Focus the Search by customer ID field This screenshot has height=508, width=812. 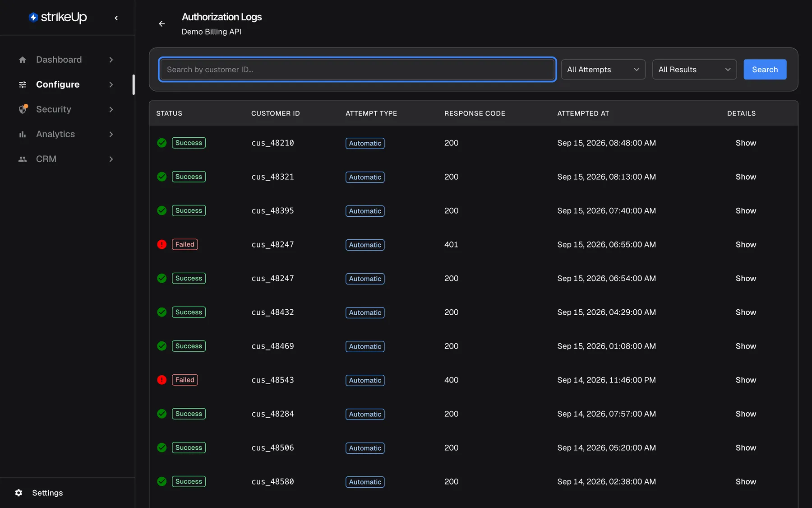coord(357,70)
